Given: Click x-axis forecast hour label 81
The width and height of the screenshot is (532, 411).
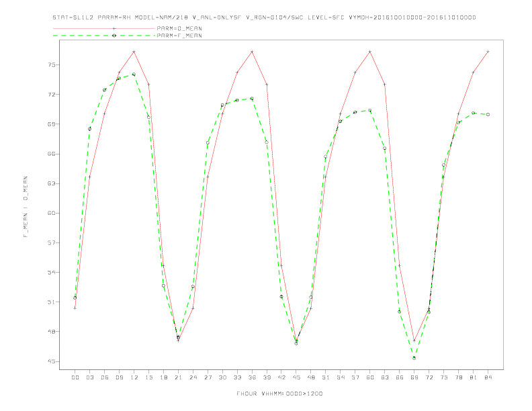Looking at the screenshot, I should (x=474, y=377).
